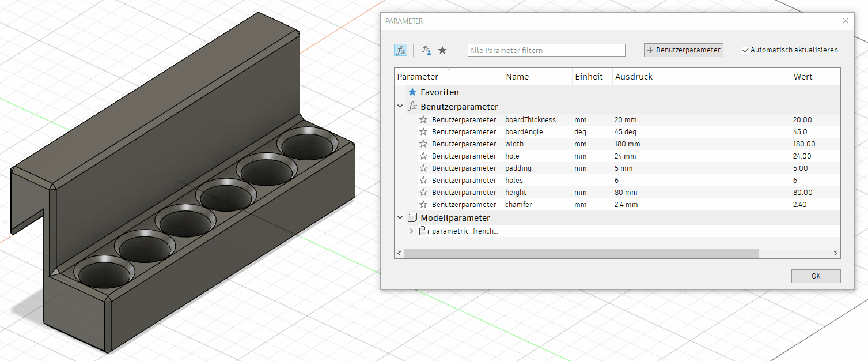Screen dimensions: 868x361
Task: Mark the holes parameter as favorite
Action: coord(423,180)
